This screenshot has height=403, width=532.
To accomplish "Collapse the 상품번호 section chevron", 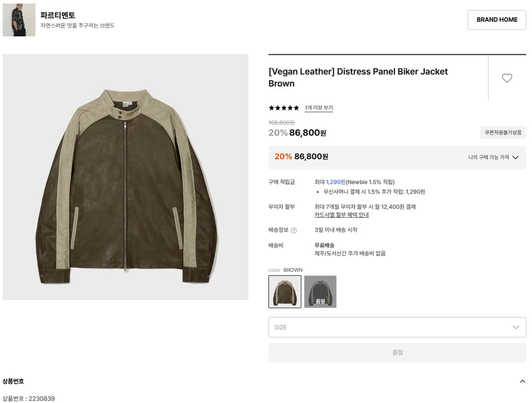I will coord(523,381).
